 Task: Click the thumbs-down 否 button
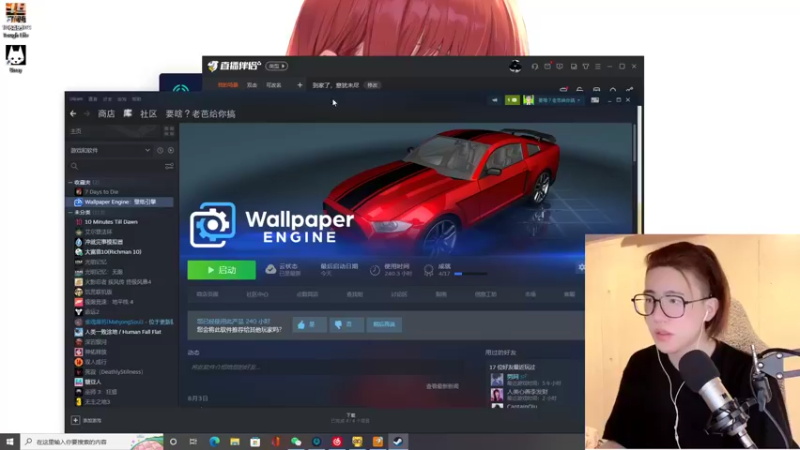(346, 324)
